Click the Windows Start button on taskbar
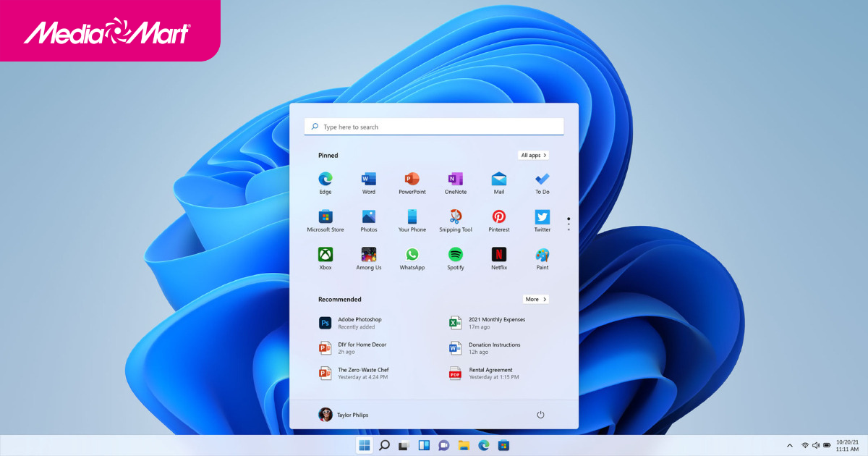Screen dimensions: 868x456 (x=365, y=445)
